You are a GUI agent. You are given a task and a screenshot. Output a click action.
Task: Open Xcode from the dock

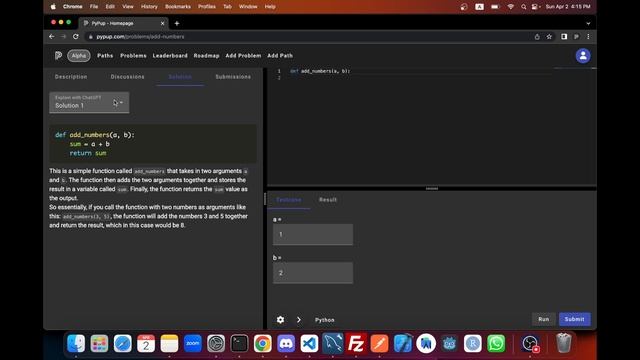click(402, 343)
